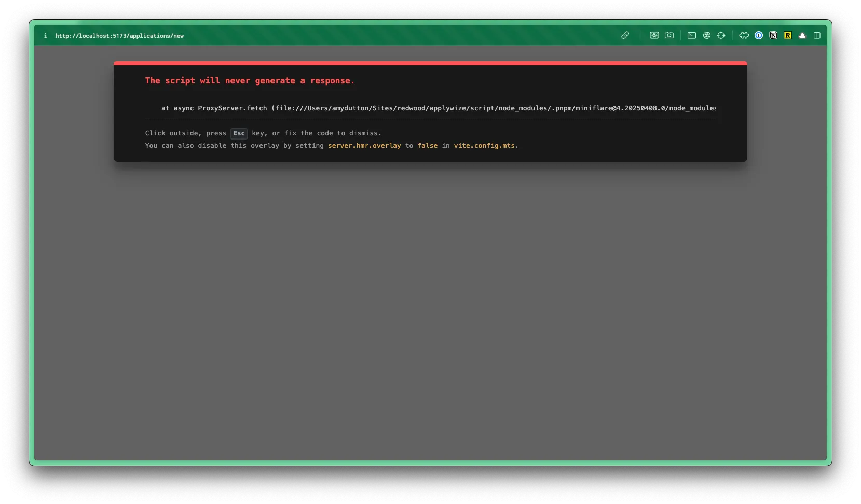The image size is (861, 504).
Task: Click the copy link chain icon
Action: [625, 35]
